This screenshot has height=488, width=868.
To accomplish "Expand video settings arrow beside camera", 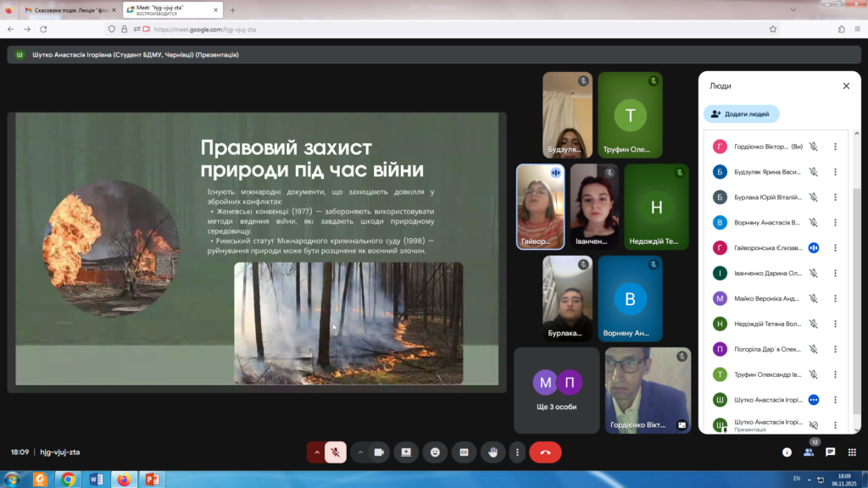I will coord(360,452).
